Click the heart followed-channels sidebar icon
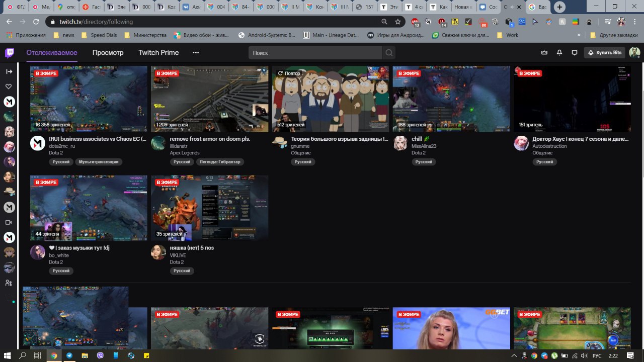 tap(9, 86)
